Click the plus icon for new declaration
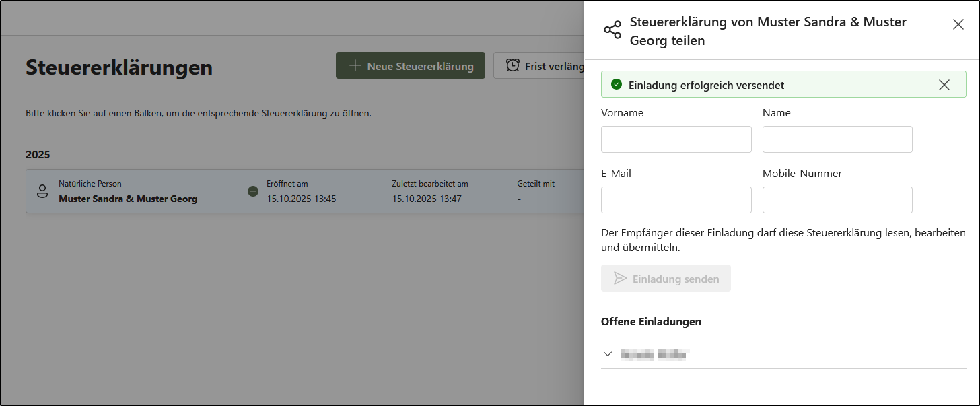This screenshot has width=980, height=406. pos(355,65)
